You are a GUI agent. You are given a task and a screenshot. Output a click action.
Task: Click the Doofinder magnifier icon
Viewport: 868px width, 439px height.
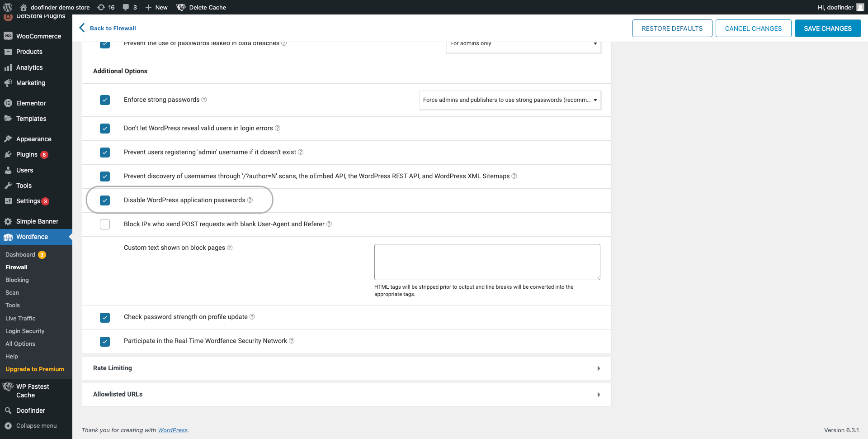8,410
